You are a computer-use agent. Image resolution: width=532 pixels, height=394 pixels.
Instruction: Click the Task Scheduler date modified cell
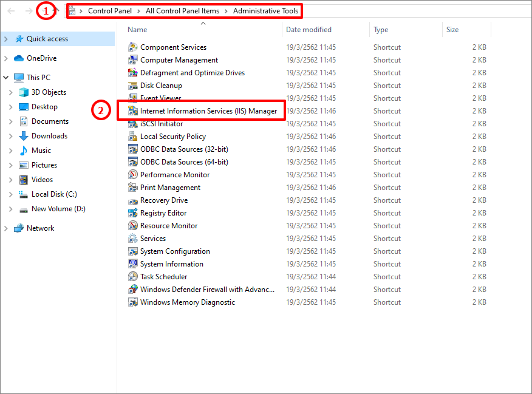click(311, 277)
